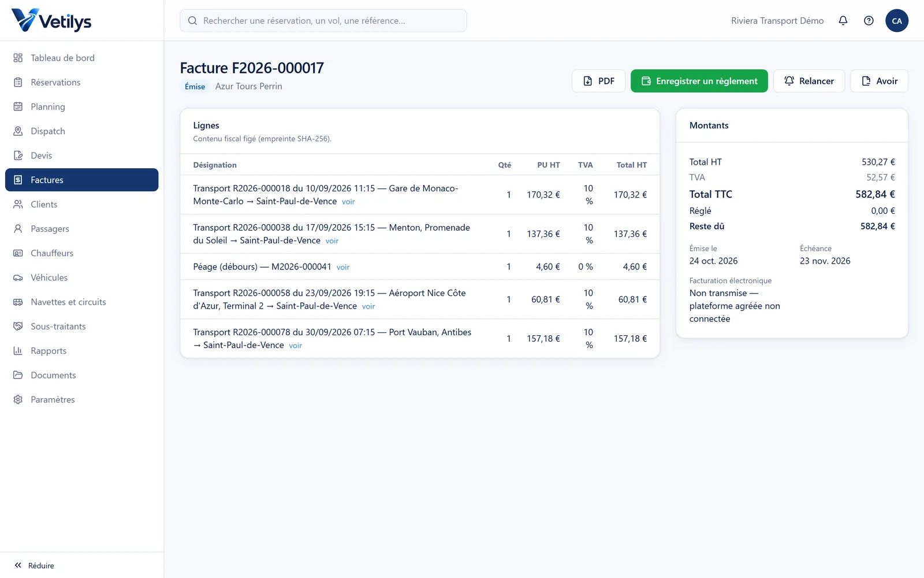Screen dimensions: 924x578
Task: Open the Planning menu entry
Action: 81,107
